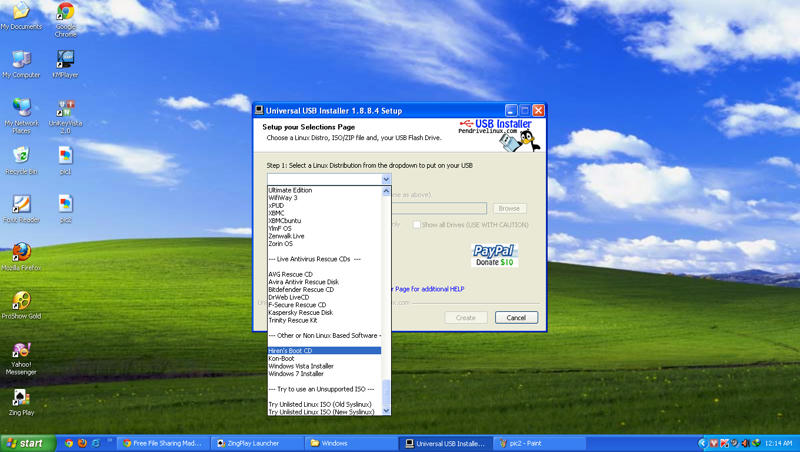Click the Cancel button

[516, 317]
